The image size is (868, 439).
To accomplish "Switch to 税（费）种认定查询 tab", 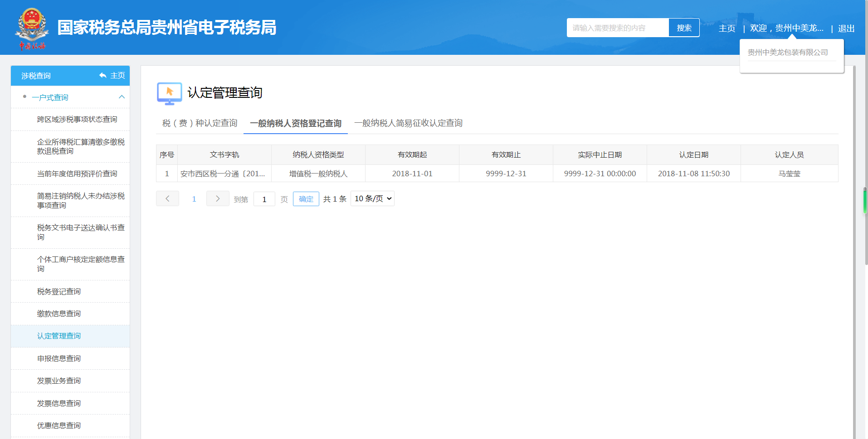I will pyautogui.click(x=200, y=123).
